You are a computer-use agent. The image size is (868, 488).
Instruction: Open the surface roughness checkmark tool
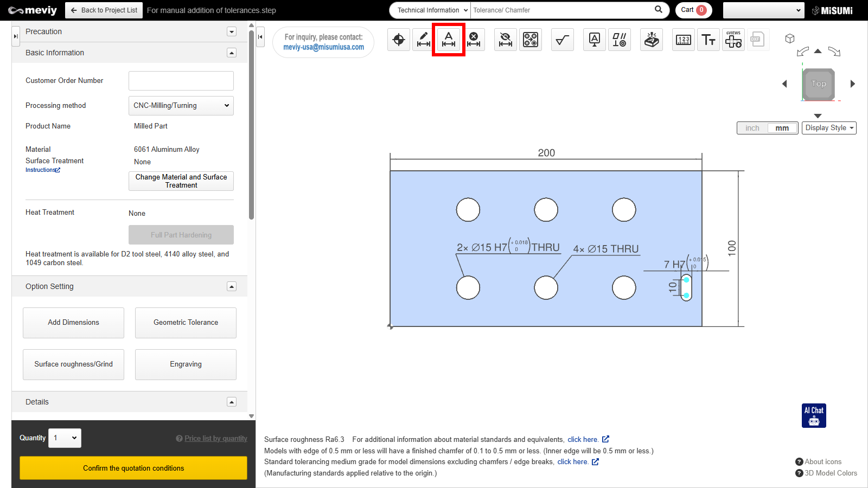tap(563, 40)
